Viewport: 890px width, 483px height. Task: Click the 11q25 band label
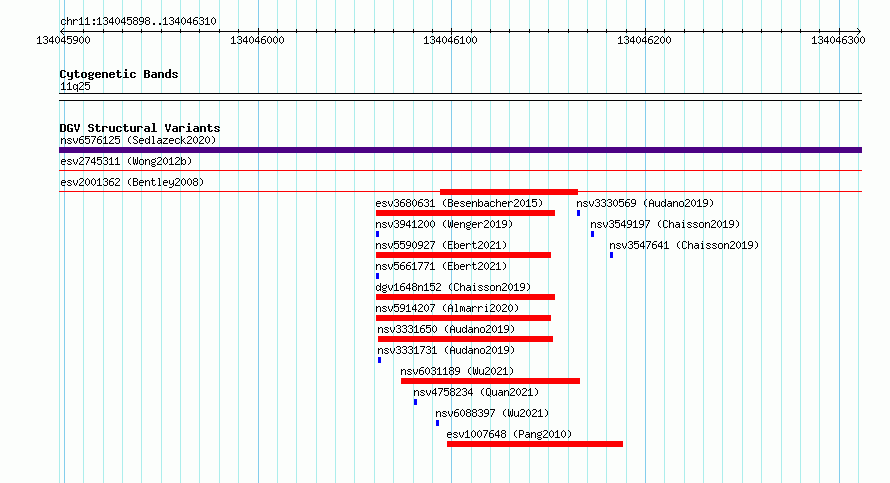75,86
